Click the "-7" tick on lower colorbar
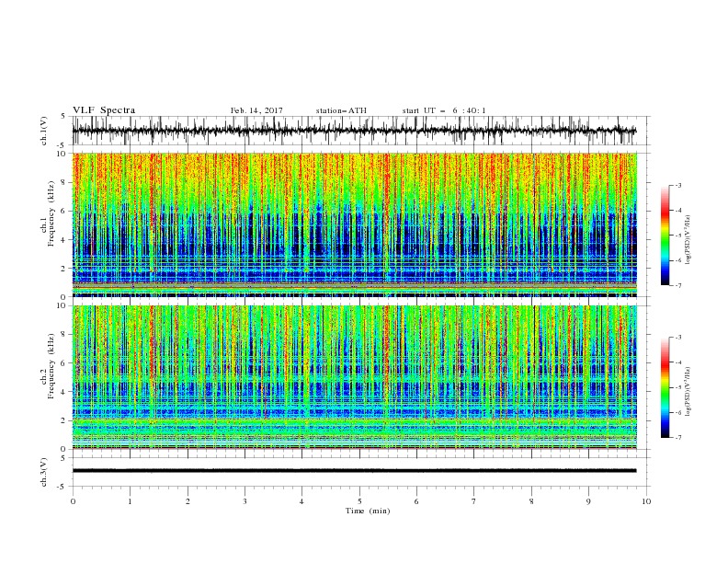728x563 pixels. (677, 438)
